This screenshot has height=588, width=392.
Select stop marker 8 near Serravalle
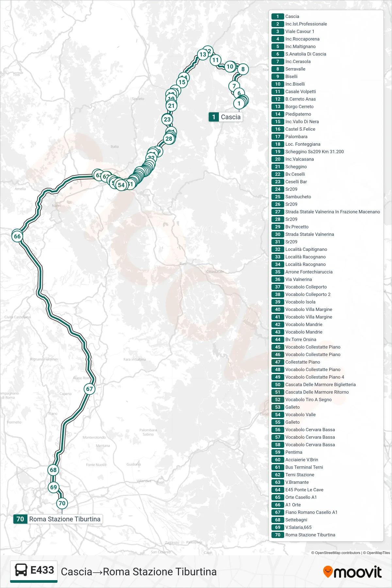pyautogui.click(x=243, y=69)
